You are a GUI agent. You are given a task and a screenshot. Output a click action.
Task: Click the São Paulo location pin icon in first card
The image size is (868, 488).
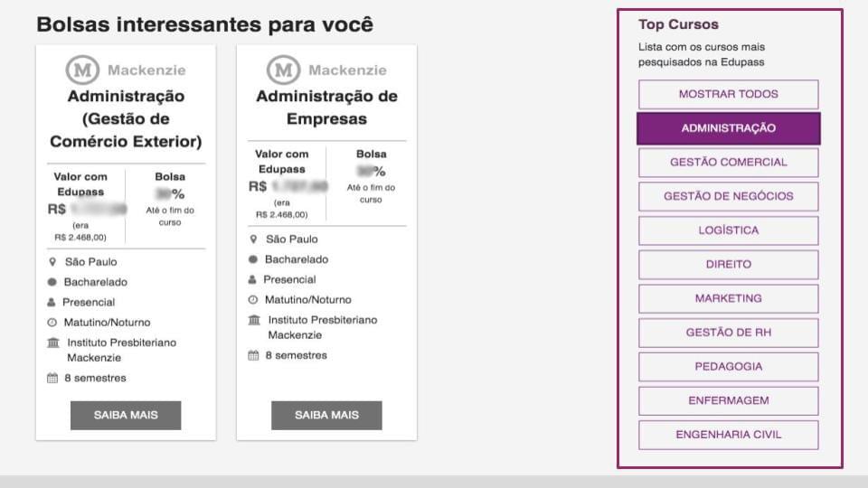(x=52, y=262)
